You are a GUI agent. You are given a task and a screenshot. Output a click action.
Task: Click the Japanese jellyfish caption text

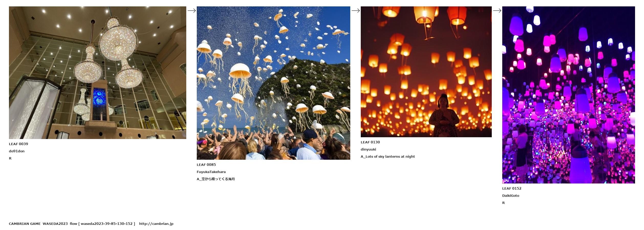pos(216,179)
